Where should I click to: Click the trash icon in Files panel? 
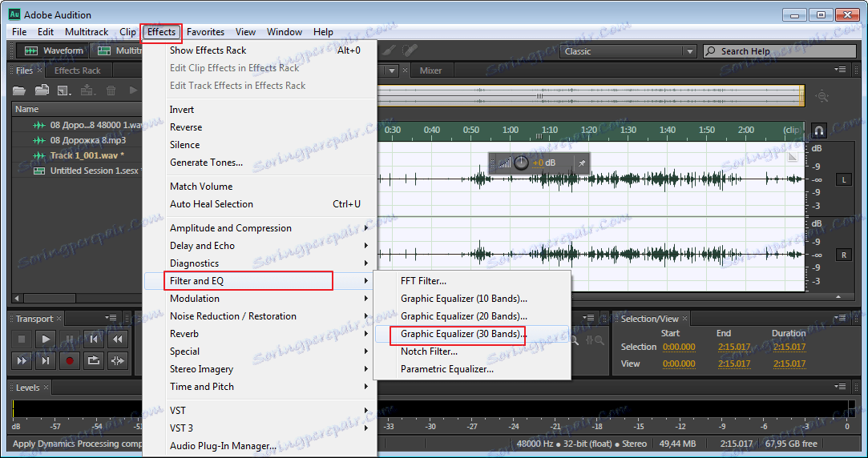click(111, 90)
